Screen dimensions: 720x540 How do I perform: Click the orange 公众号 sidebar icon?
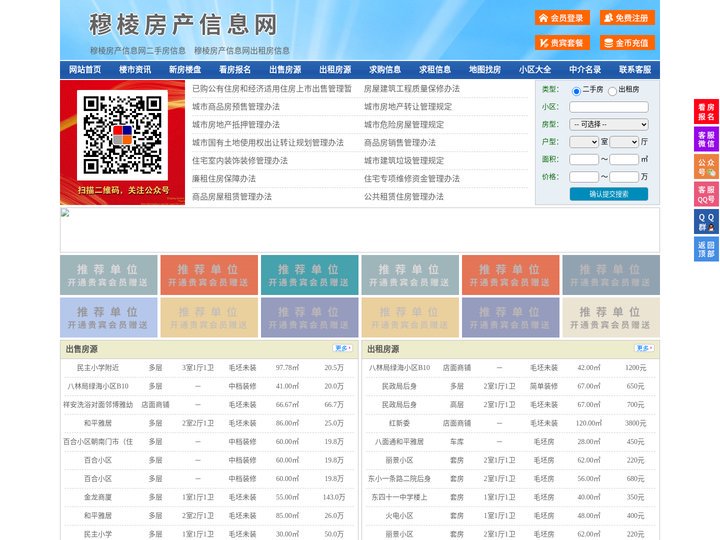[706, 167]
